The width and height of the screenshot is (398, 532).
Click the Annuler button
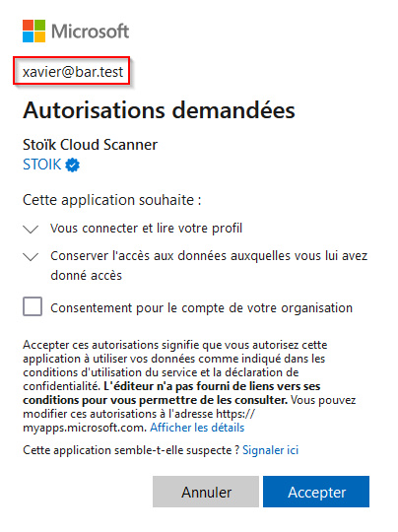[206, 492]
